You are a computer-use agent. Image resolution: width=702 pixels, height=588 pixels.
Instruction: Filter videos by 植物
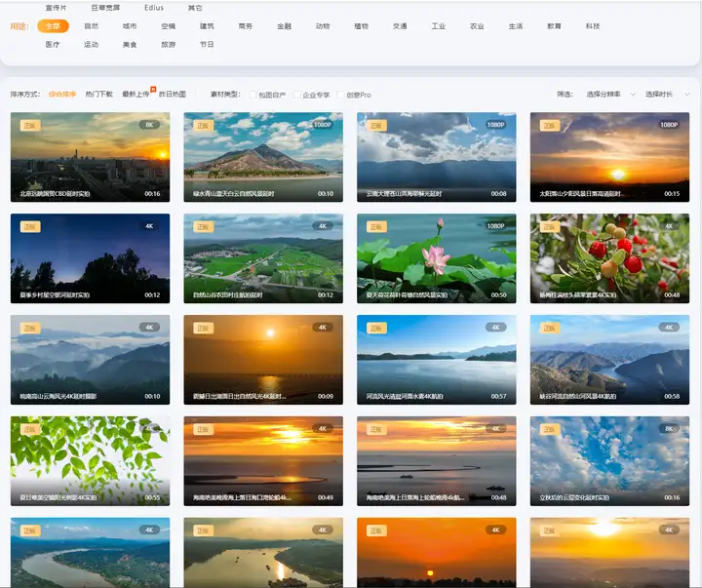362,26
